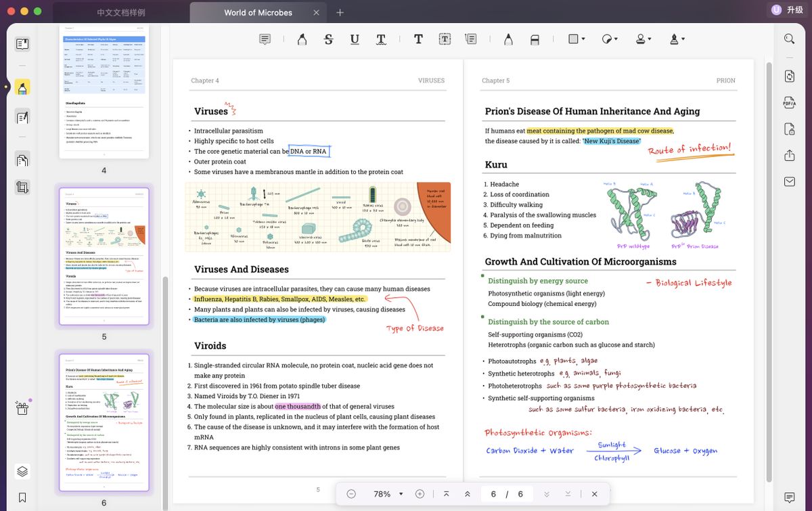Activate the strikethrough text tool
The width and height of the screenshot is (812, 511).
coord(328,39)
